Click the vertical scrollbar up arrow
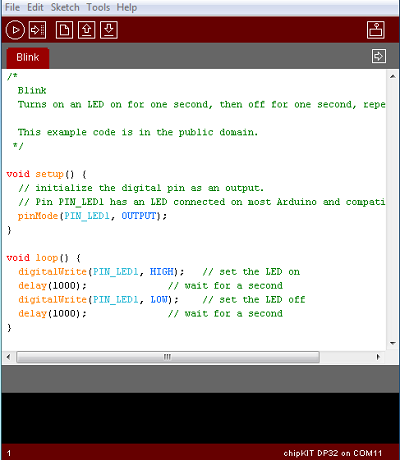Image resolution: width=400 pixels, height=460 pixels. coord(393,76)
